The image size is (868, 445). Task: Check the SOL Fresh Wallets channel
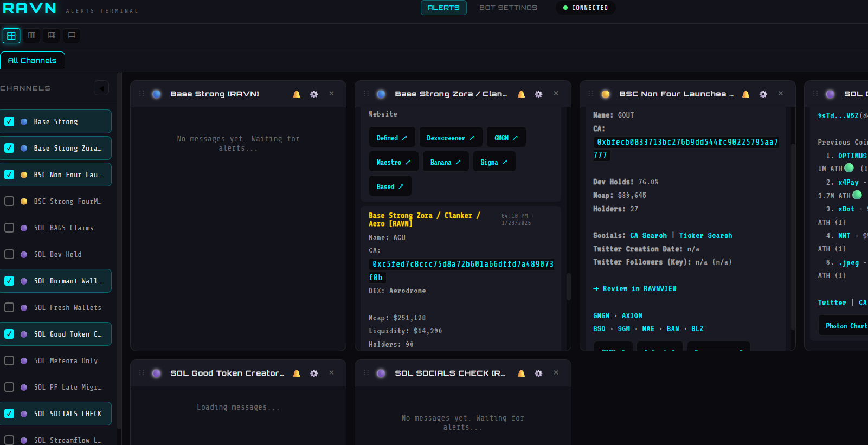coord(9,307)
